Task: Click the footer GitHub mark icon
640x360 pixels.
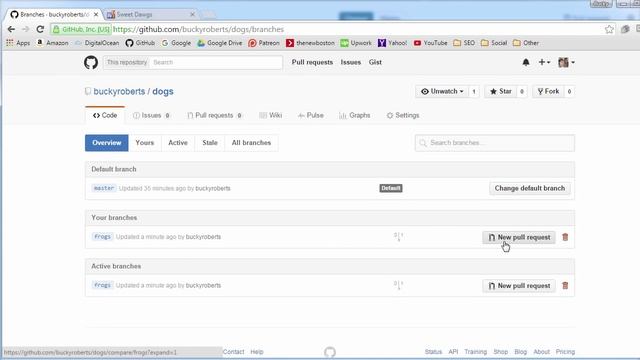Action: click(330, 352)
